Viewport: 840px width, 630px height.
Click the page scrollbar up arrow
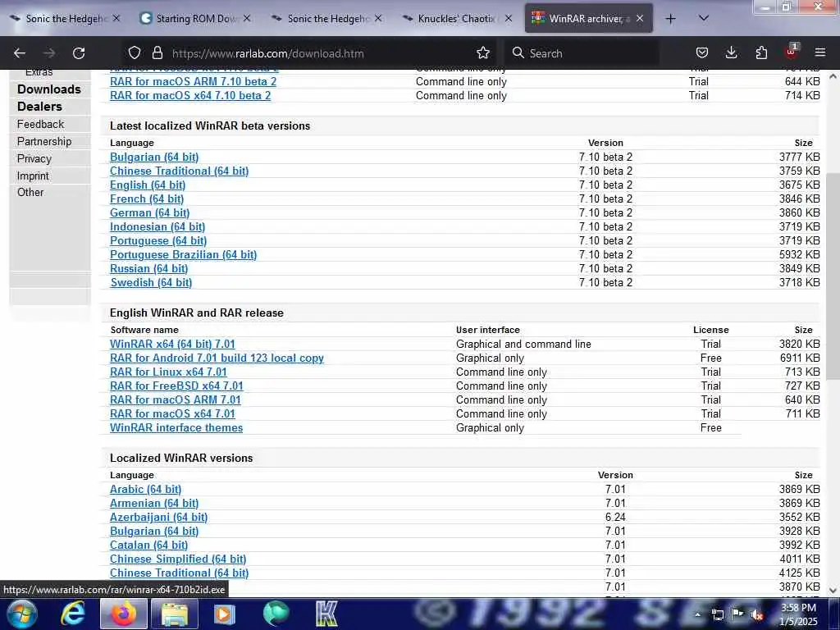[x=833, y=76]
